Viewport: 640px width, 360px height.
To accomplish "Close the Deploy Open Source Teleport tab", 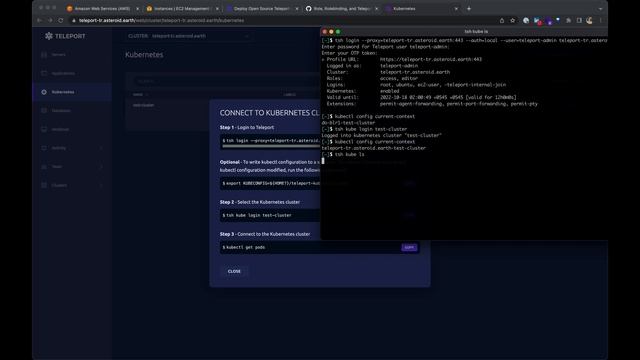I will click(296, 9).
